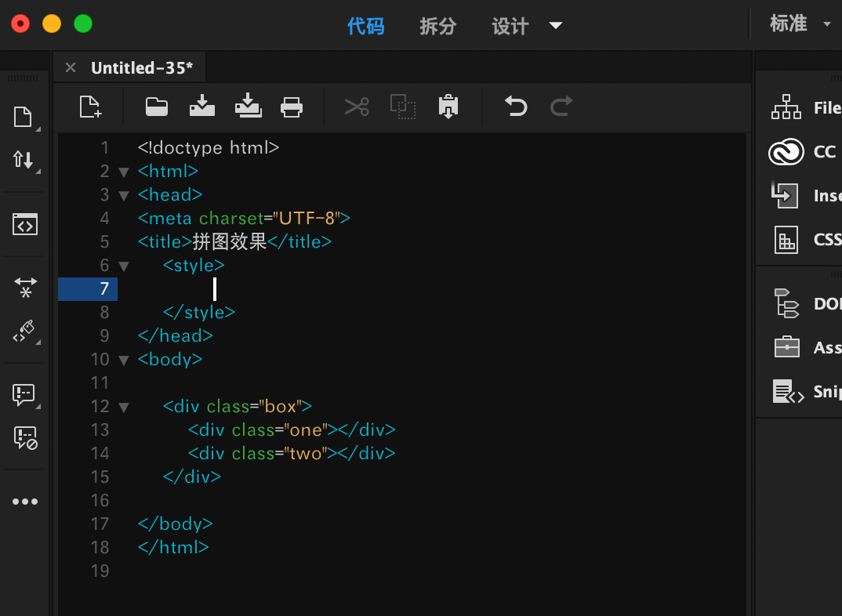Close the Untitled-35 tab
Screen dimensions: 842x616
tap(71, 67)
